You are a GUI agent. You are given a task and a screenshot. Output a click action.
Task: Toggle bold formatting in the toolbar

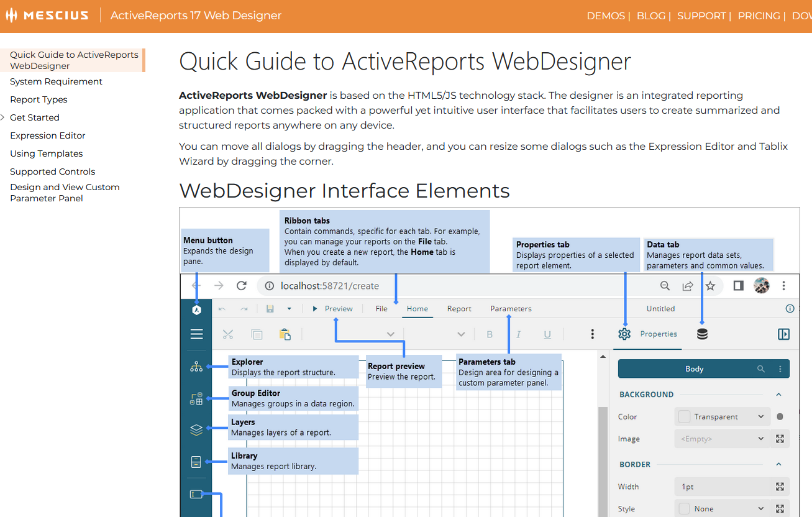(490, 334)
